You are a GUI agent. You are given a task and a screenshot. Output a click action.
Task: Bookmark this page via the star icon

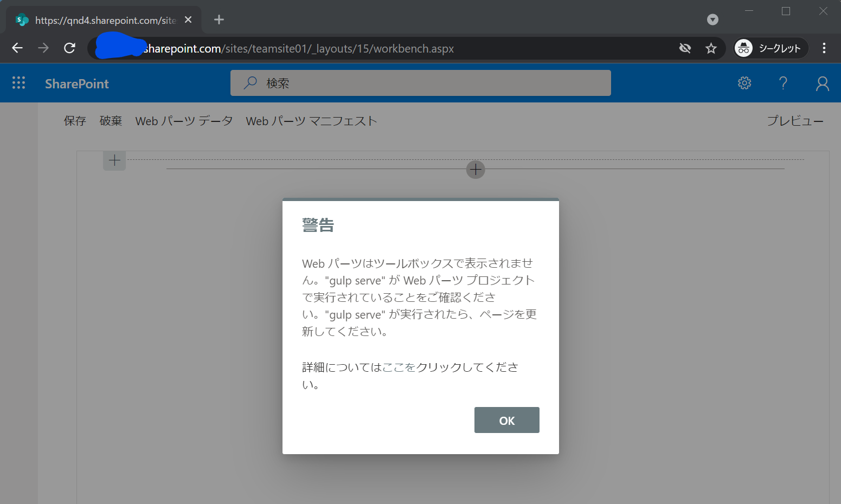[711, 48]
